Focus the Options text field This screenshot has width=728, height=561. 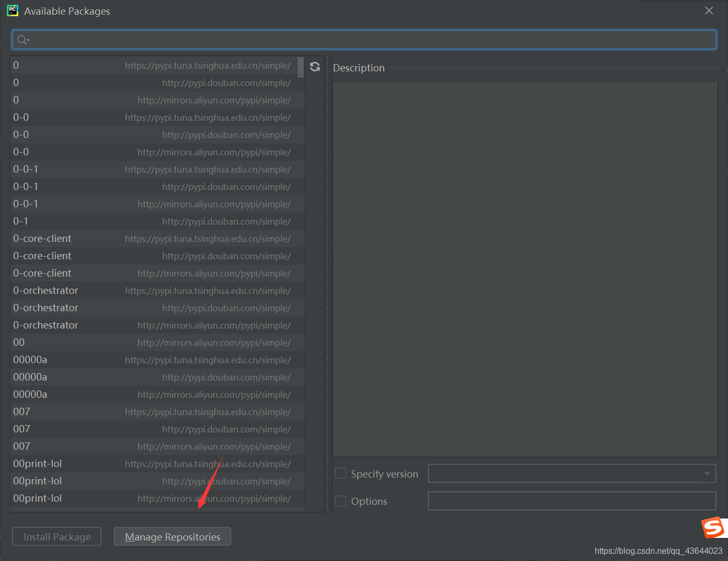click(x=572, y=501)
